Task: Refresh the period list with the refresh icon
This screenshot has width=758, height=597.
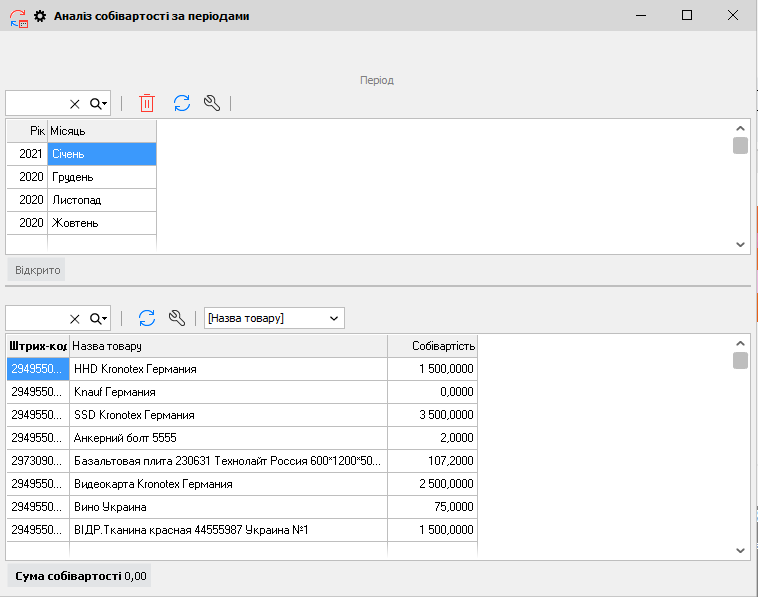Action: coord(181,103)
